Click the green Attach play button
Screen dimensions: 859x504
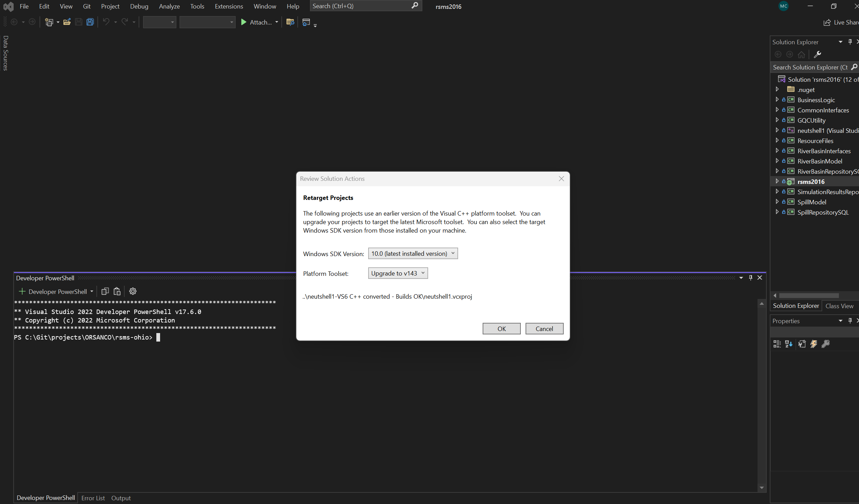(x=244, y=22)
